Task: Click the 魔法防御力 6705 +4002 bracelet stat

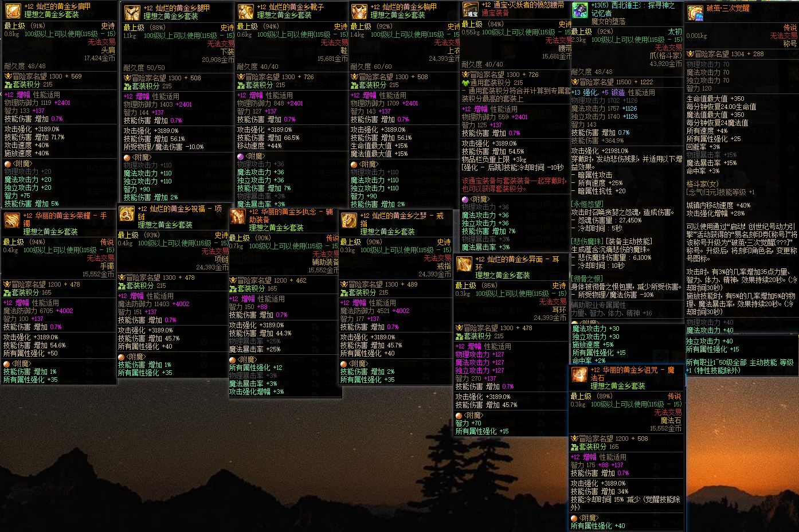Action: pyautogui.click(x=38, y=311)
